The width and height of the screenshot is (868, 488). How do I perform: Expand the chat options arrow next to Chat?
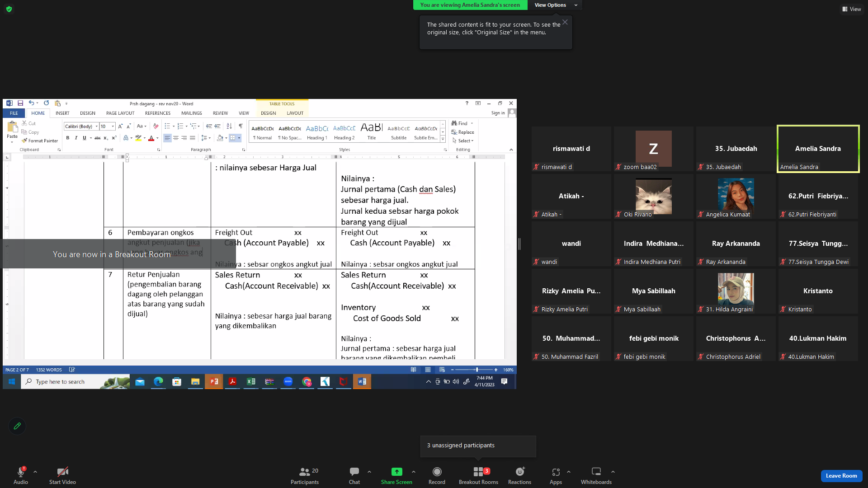(369, 472)
